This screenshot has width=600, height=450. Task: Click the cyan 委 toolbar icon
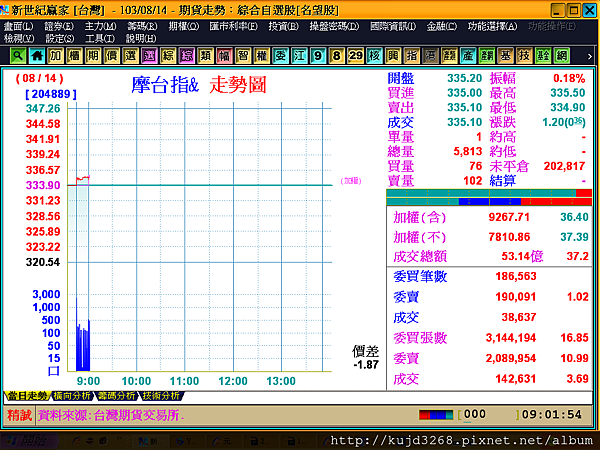coord(280,56)
